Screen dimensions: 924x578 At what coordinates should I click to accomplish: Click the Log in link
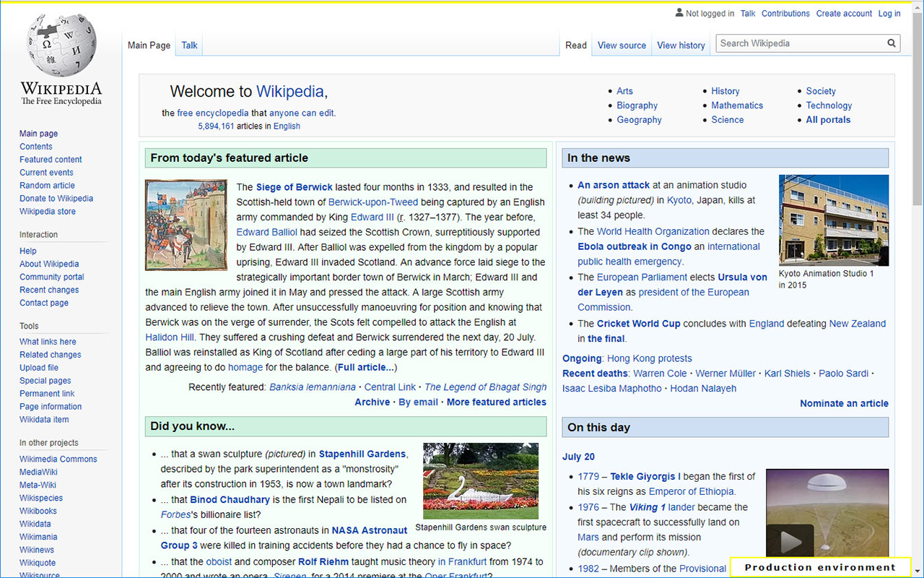[889, 13]
